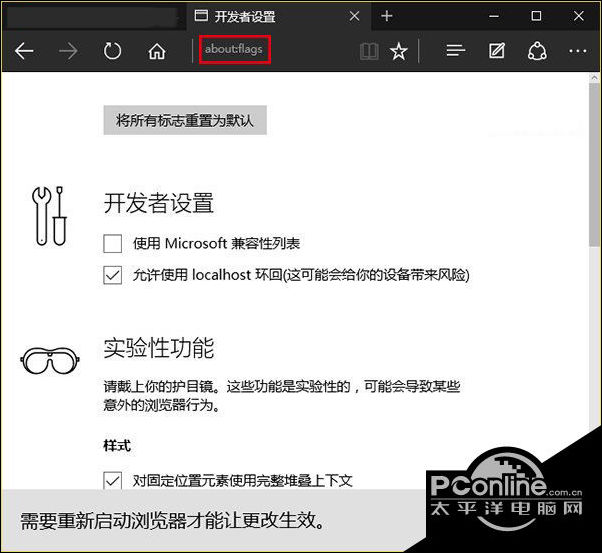Screen dimensions: 602x553
Task: Open the home page icon
Action: 157,51
